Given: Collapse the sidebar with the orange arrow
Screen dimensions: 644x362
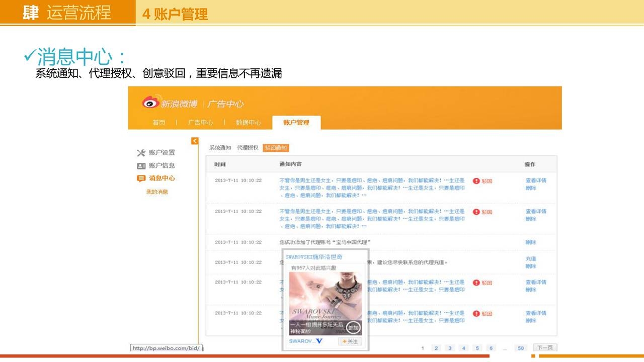Looking at the screenshot, I should pyautogui.click(x=195, y=141).
